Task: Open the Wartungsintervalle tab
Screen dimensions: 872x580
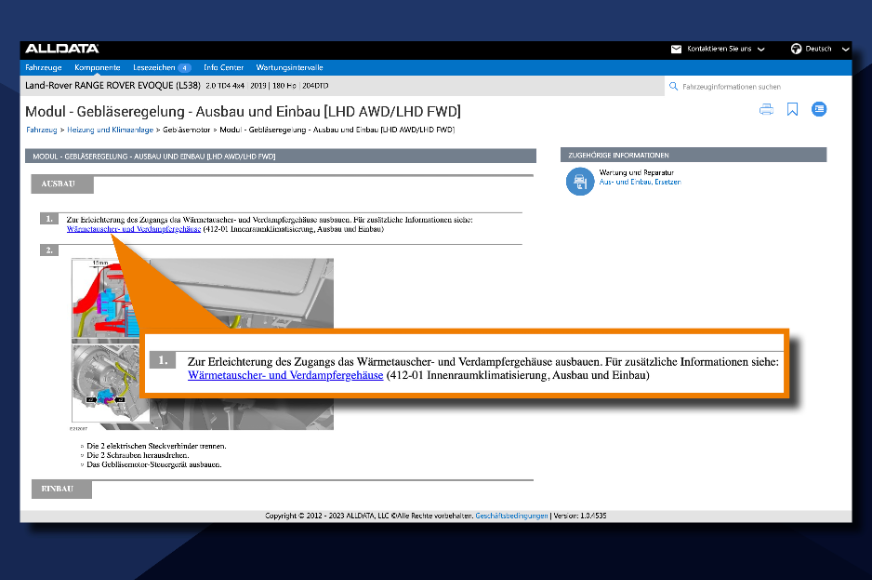Action: (289, 67)
